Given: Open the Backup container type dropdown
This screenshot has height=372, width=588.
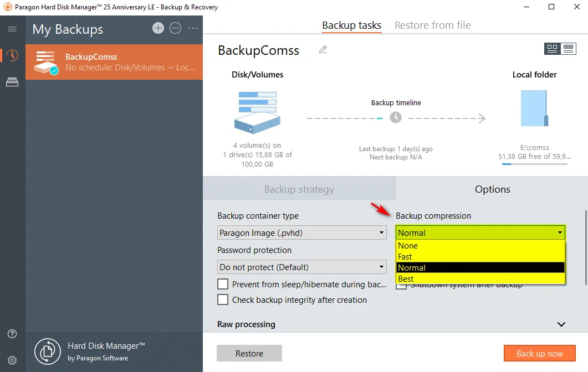Looking at the screenshot, I should click(x=301, y=233).
